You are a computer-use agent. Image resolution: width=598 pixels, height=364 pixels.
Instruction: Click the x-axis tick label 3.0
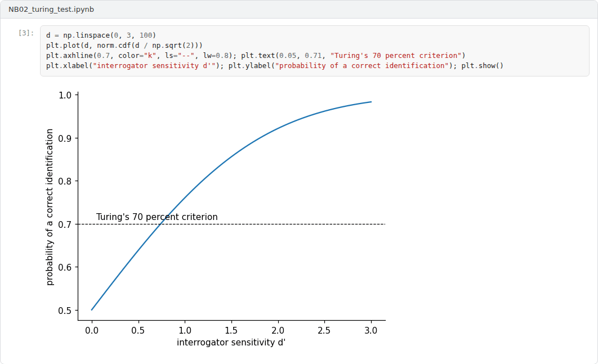(x=371, y=330)
